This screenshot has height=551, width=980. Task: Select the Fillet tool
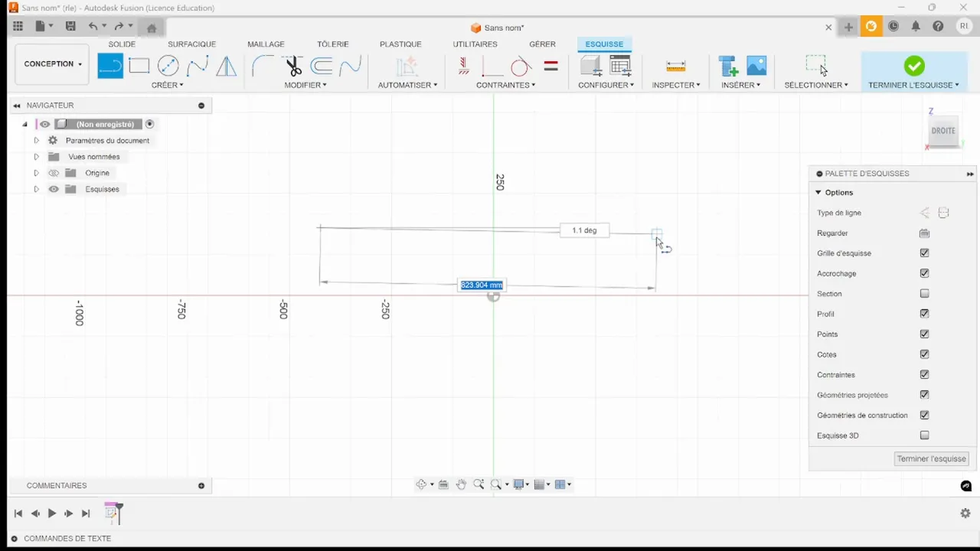(x=262, y=67)
